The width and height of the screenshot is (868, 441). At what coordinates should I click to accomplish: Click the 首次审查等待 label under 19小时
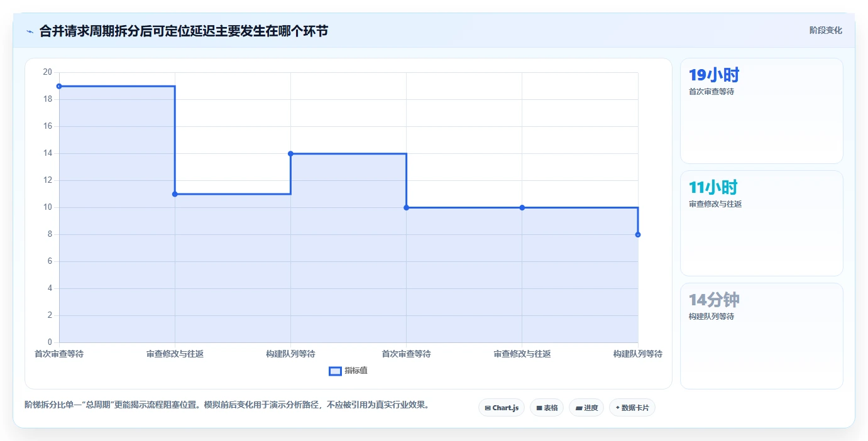[711, 92]
